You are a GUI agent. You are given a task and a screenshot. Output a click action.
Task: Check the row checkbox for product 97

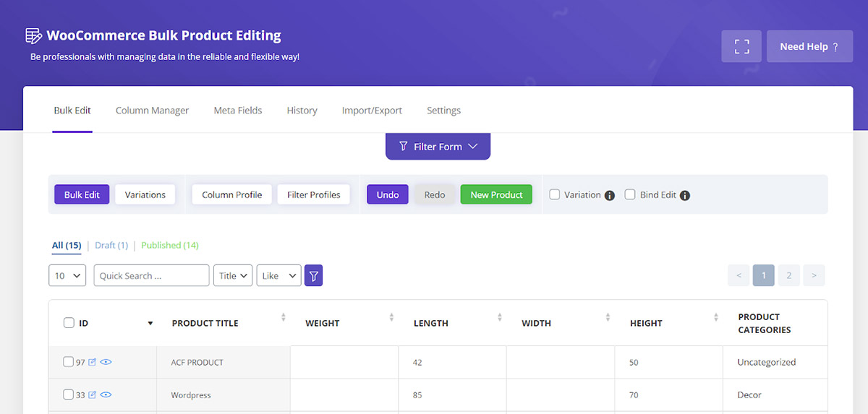(68, 362)
